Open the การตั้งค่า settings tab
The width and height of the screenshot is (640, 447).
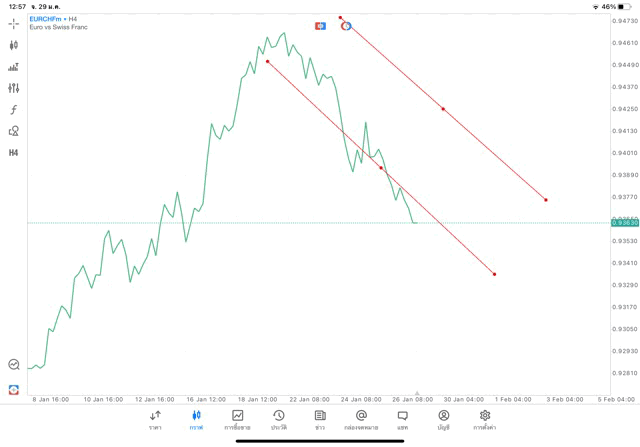click(485, 420)
